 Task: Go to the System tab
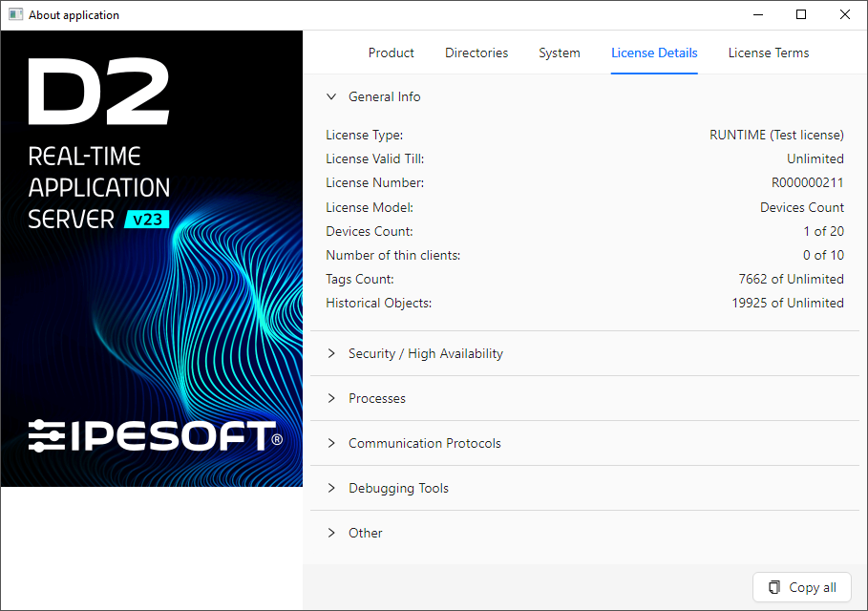[x=559, y=53]
